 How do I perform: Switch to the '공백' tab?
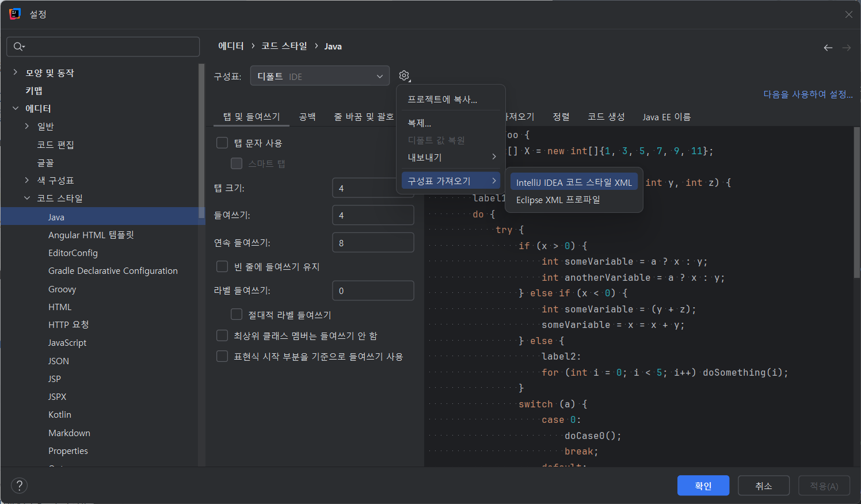tap(307, 117)
